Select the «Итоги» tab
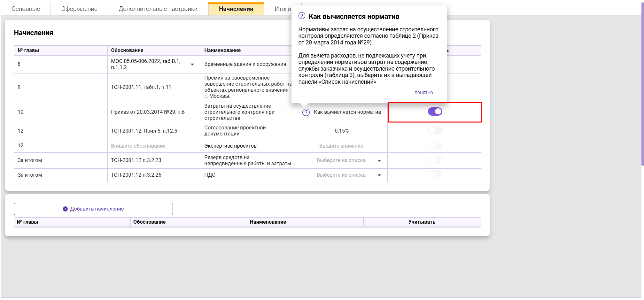 point(283,9)
